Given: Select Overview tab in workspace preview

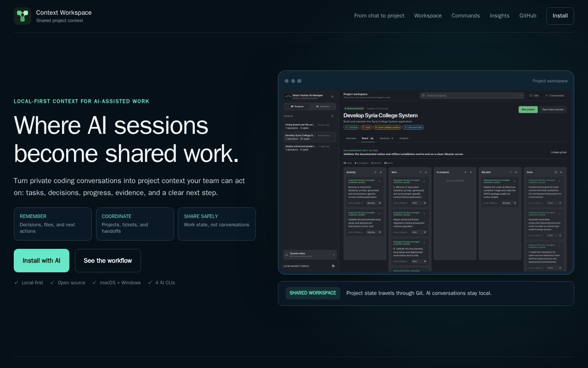Looking at the screenshot, I should (x=351, y=138).
